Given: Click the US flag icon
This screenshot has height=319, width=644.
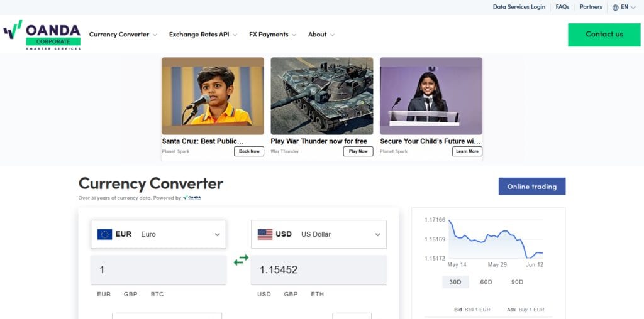Looking at the screenshot, I should [265, 234].
